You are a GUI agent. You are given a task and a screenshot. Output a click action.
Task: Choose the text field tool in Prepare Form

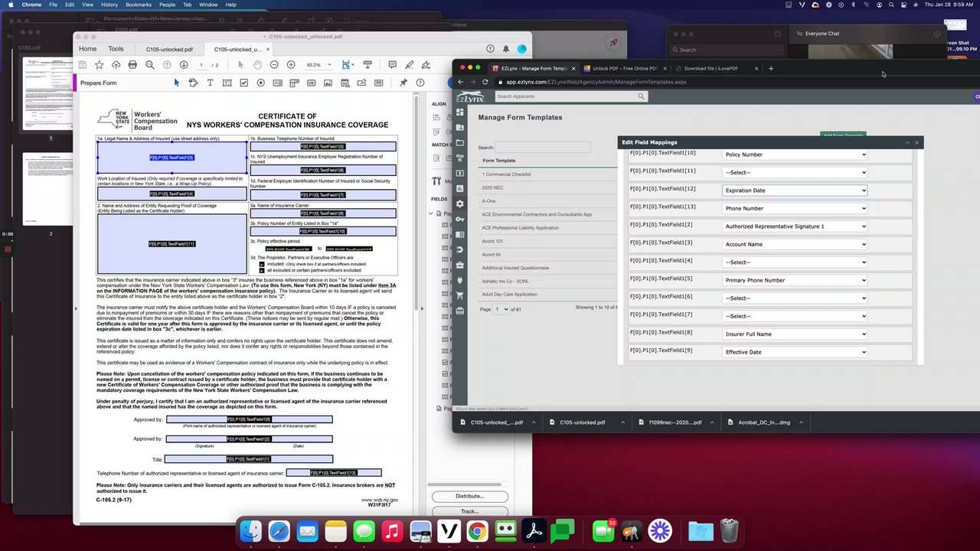pos(227,83)
